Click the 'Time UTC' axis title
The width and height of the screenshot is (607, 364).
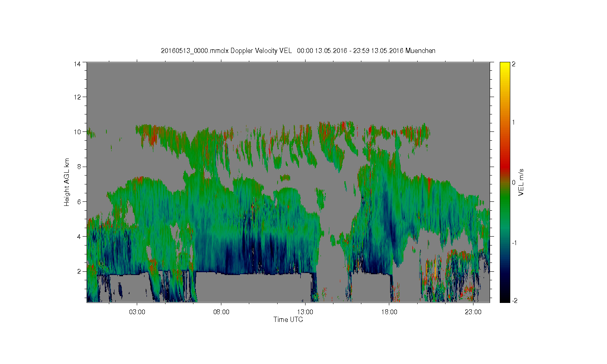pyautogui.click(x=288, y=320)
